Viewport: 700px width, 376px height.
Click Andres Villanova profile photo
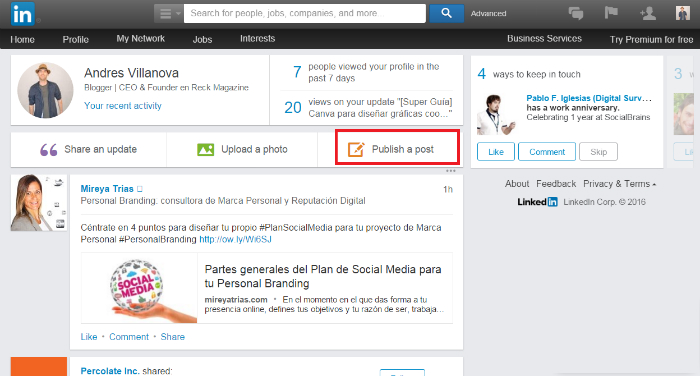click(45, 90)
